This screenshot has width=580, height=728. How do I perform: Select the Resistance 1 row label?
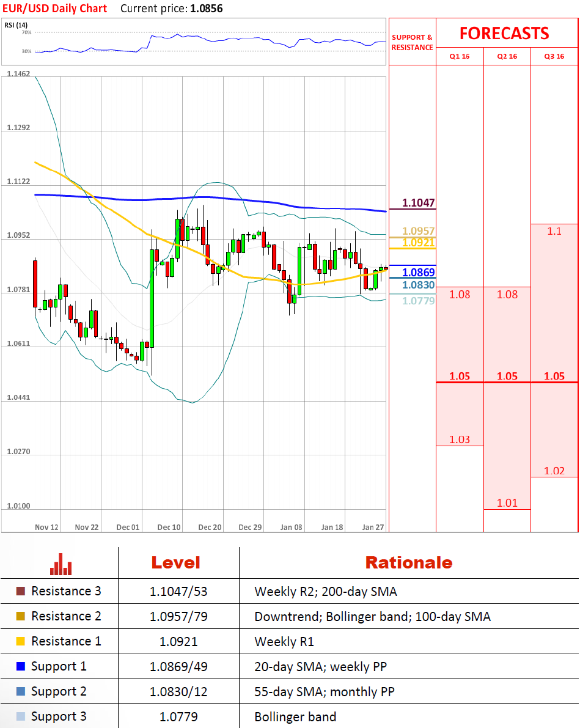pyautogui.click(x=66, y=641)
